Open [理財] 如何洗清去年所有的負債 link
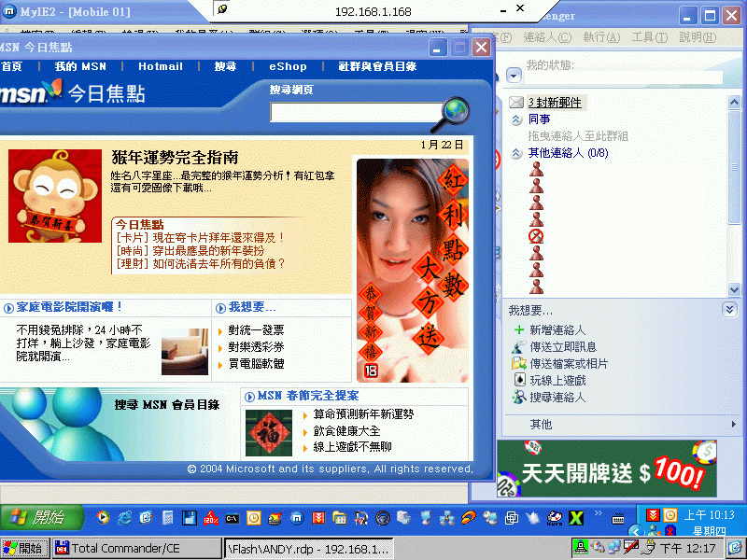 click(200, 263)
